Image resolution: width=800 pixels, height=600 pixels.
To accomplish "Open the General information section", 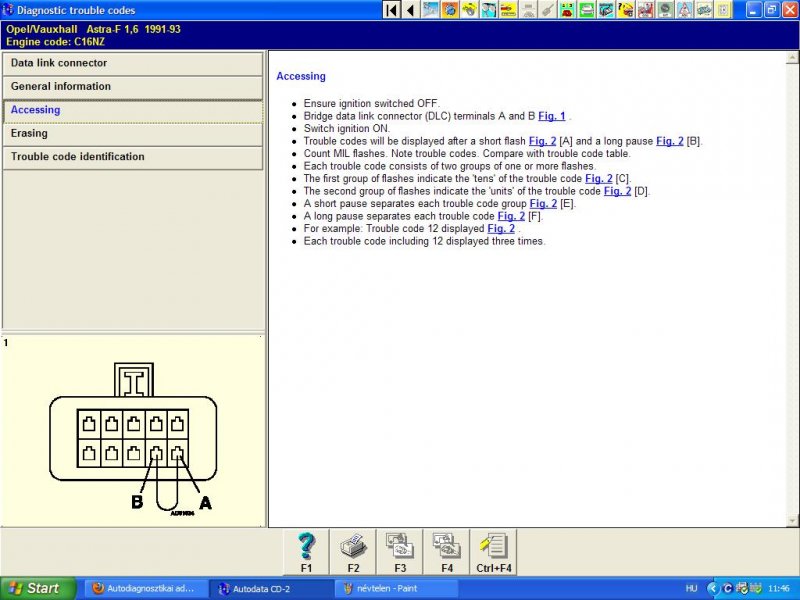I will (133, 87).
